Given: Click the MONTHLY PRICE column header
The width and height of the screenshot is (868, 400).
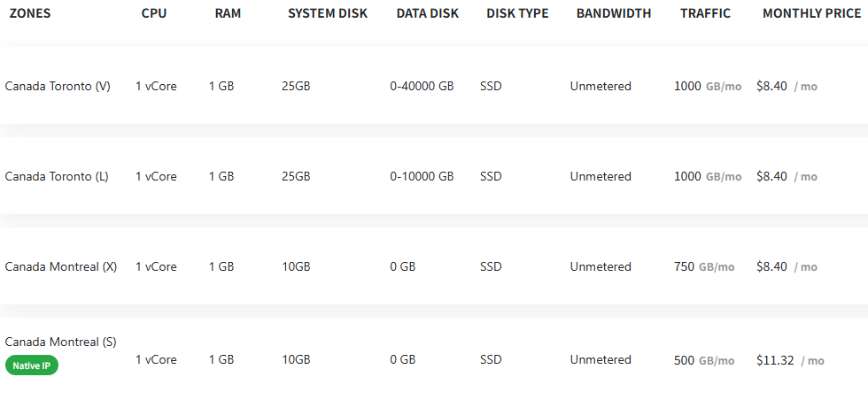Looking at the screenshot, I should tap(811, 14).
